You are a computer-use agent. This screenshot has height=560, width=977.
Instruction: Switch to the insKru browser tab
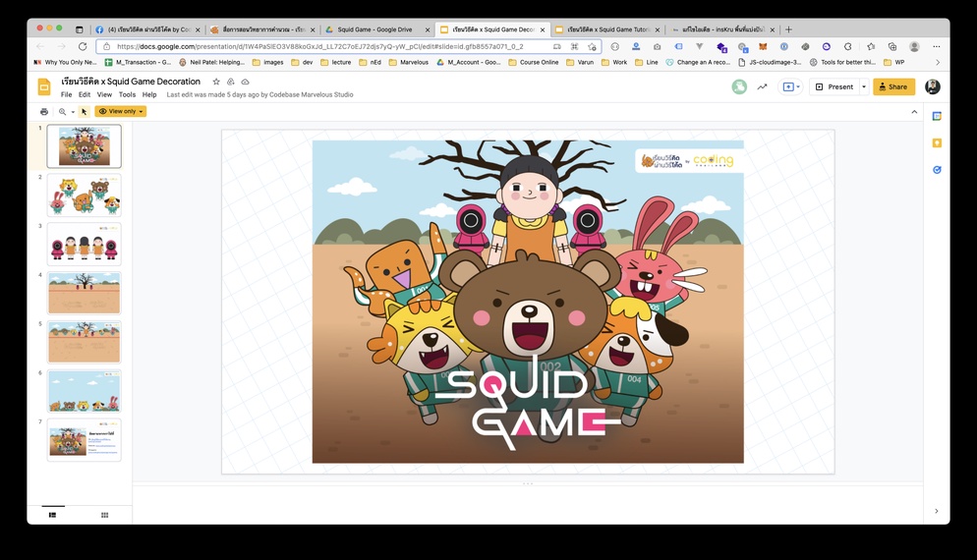point(721,29)
